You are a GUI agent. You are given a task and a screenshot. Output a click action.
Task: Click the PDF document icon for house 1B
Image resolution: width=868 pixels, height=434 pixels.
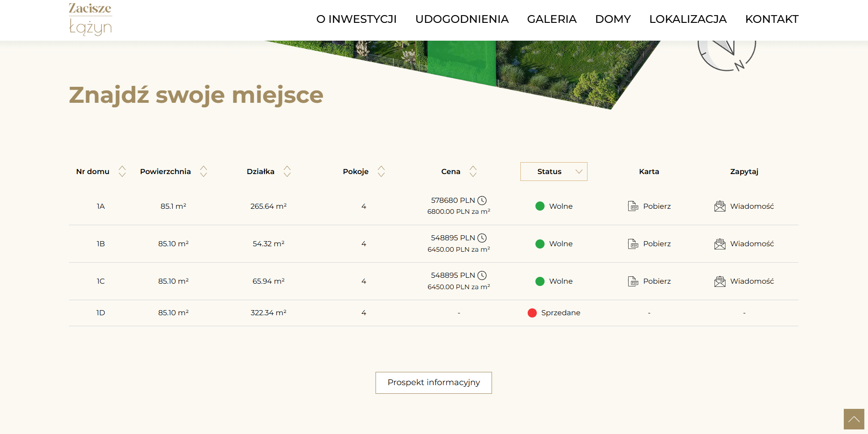[x=633, y=243]
